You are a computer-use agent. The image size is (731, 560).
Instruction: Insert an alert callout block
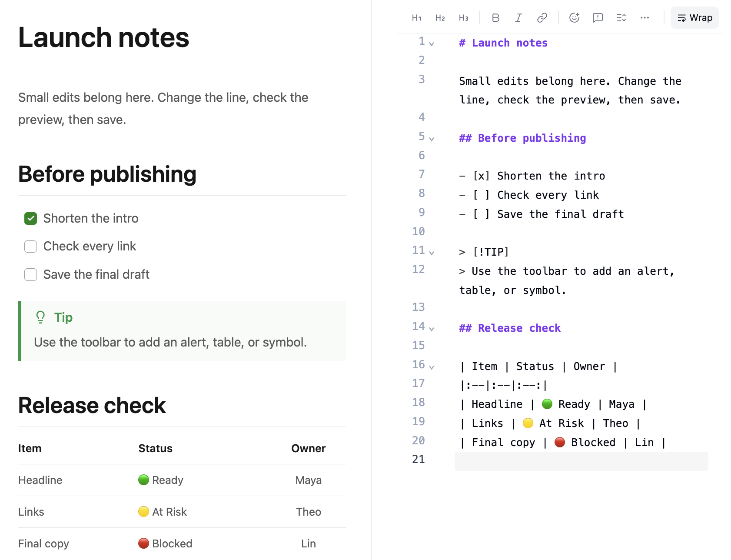click(x=598, y=18)
